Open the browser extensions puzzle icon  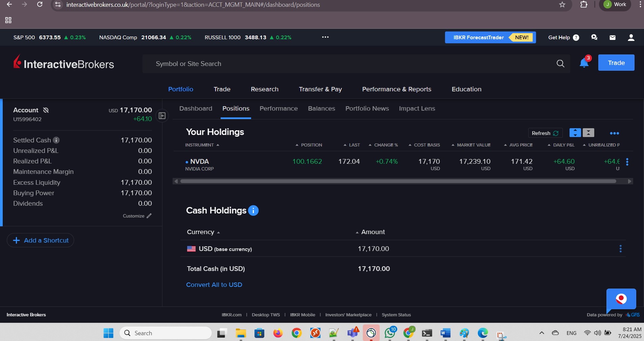pyautogui.click(x=584, y=4)
